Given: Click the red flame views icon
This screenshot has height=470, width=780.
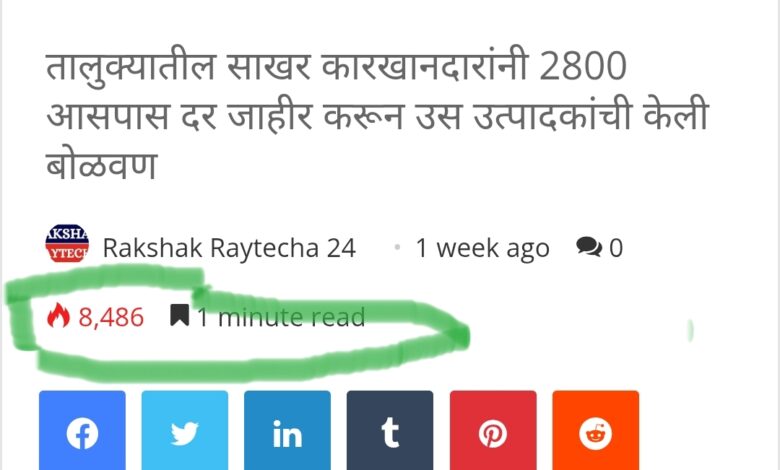Looking at the screenshot, I should [x=59, y=316].
